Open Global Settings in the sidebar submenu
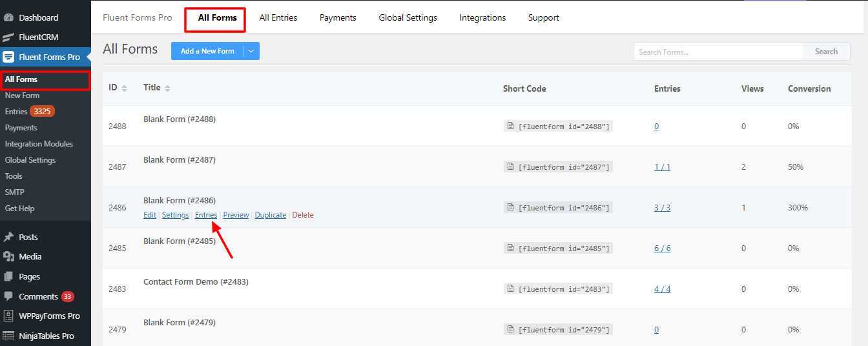The image size is (868, 346). tap(30, 160)
